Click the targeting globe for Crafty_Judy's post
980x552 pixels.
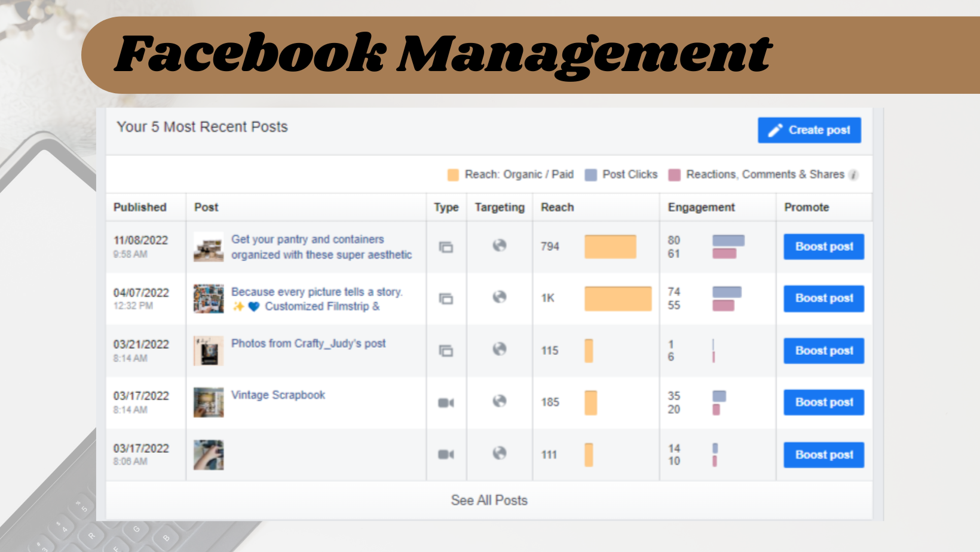click(500, 349)
